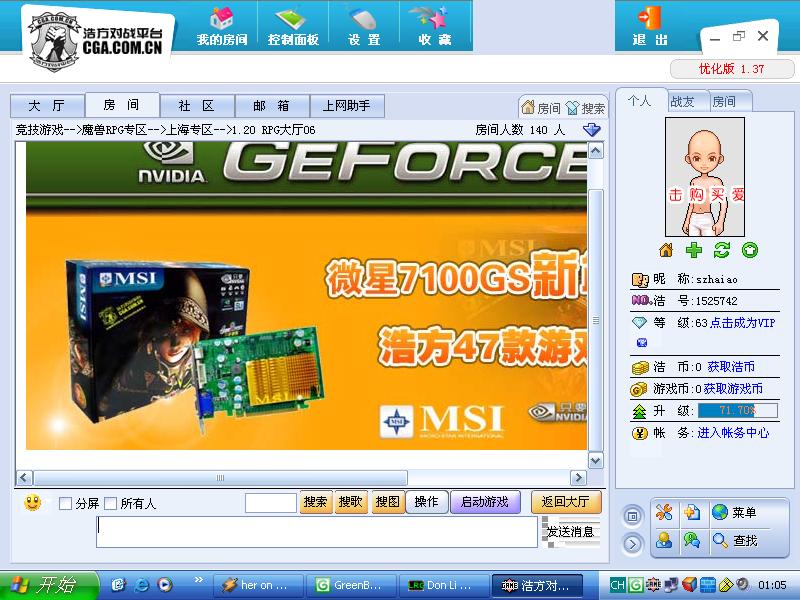Click the chat message input box
The width and height of the screenshot is (800, 600).
317,532
